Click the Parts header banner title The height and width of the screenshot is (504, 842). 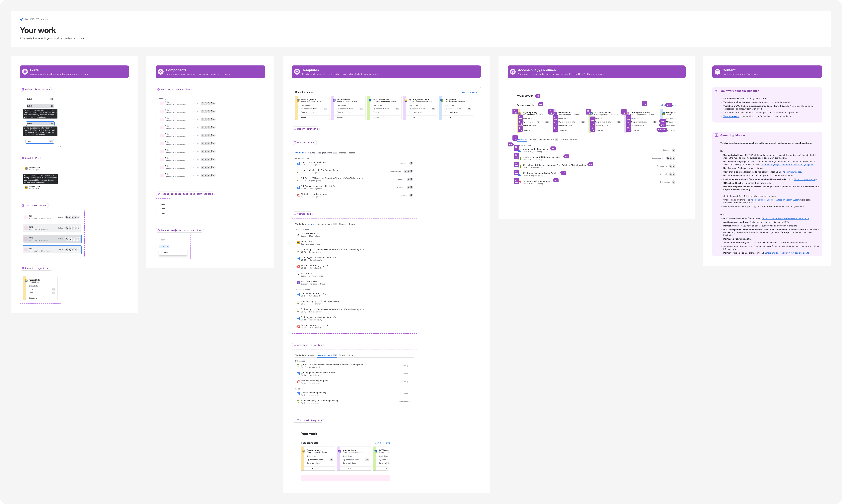[x=34, y=70]
